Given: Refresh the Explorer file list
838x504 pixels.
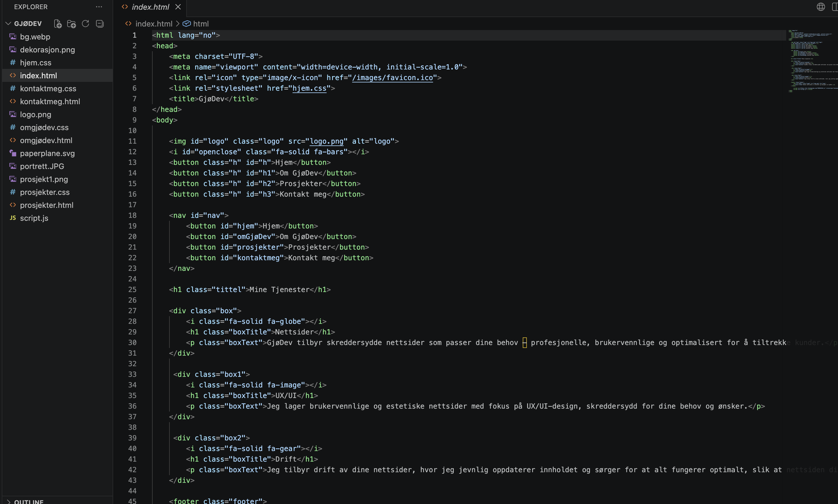Looking at the screenshot, I should (x=85, y=24).
